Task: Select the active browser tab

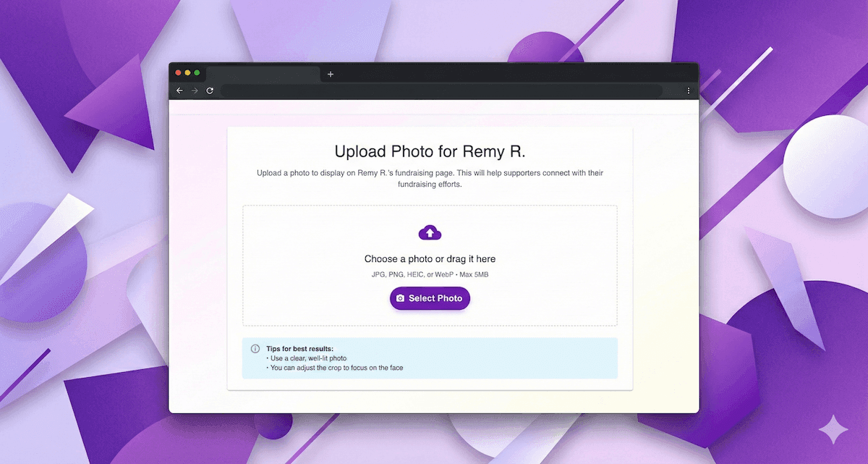Action: [x=263, y=74]
